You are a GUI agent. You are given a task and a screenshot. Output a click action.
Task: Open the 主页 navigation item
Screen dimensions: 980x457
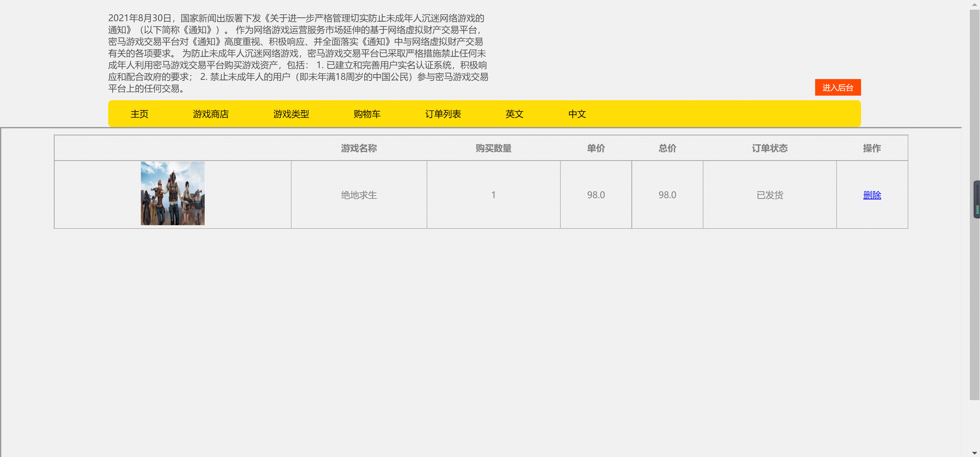point(139,114)
